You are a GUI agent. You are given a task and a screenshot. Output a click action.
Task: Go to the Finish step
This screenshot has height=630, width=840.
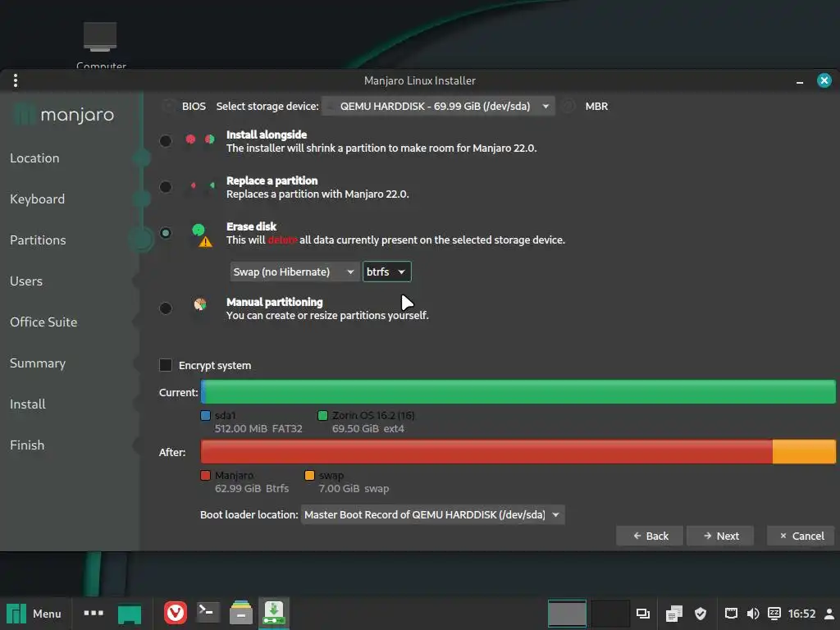click(27, 445)
